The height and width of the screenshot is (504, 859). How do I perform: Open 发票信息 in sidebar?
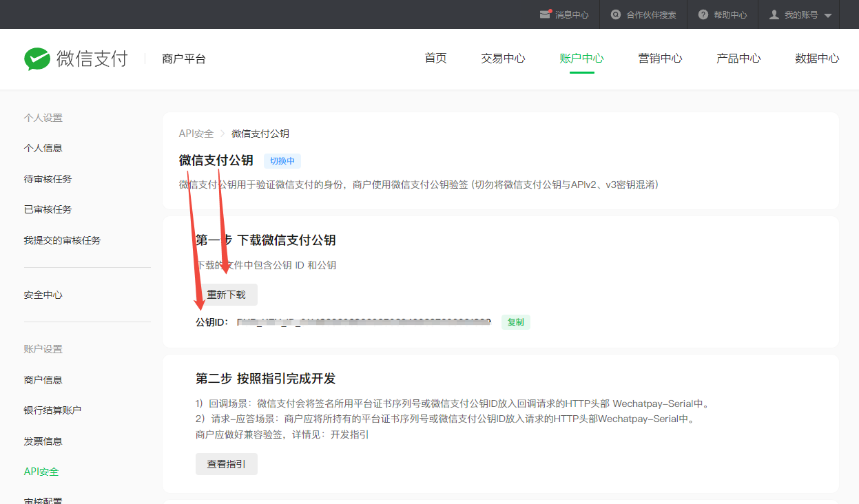(x=43, y=441)
